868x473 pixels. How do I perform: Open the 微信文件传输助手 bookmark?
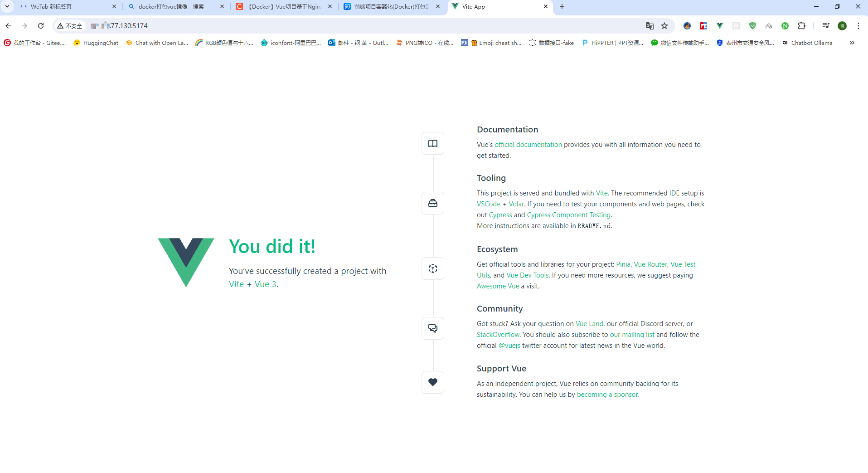tap(680, 43)
